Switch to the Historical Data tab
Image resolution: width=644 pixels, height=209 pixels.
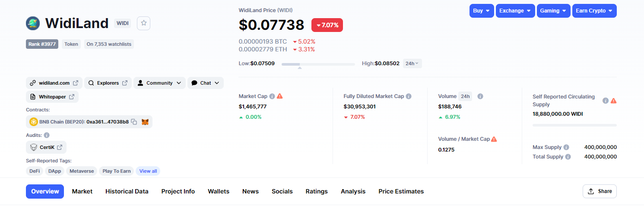pyautogui.click(x=127, y=191)
